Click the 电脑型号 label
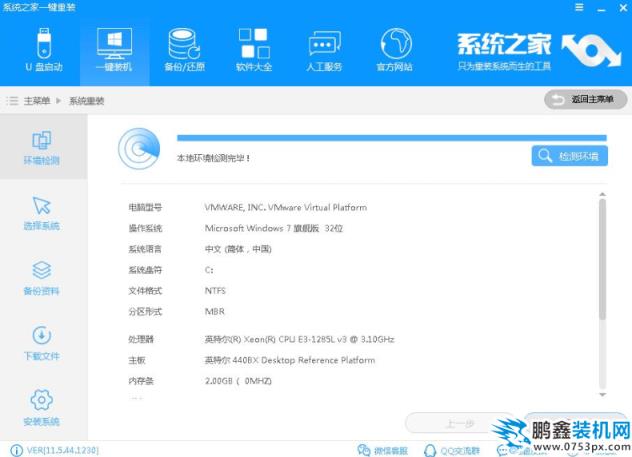 click(x=145, y=208)
